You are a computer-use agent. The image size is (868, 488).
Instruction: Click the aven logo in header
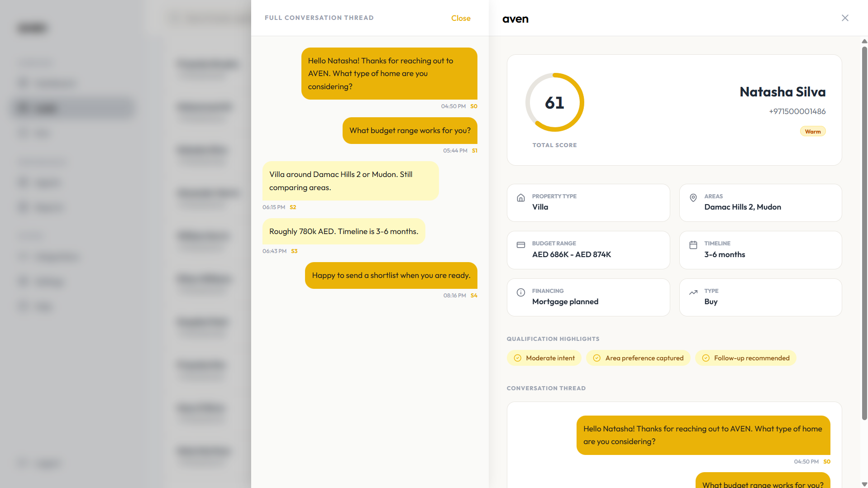[x=515, y=19]
